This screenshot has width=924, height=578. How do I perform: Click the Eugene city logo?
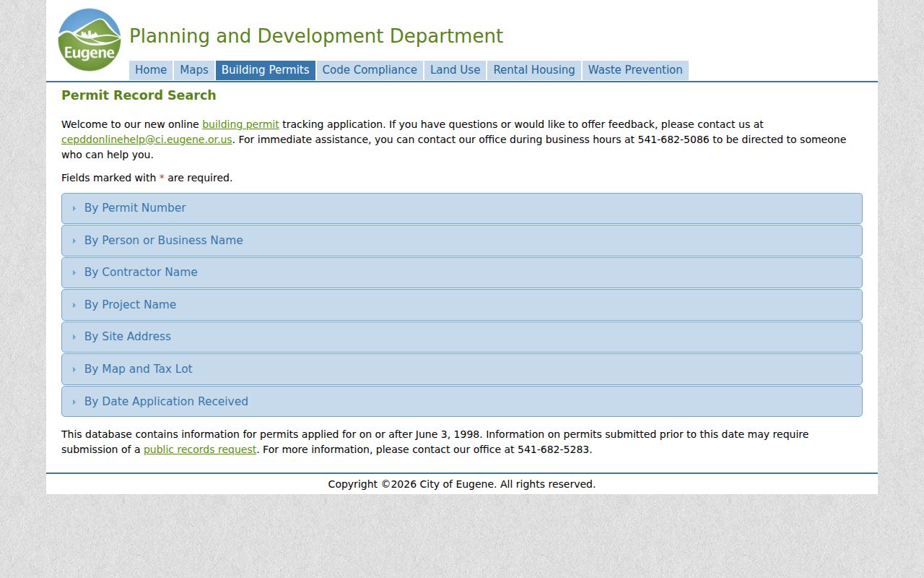pos(90,40)
